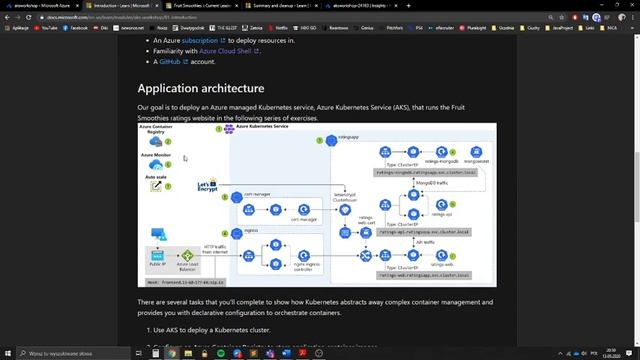This screenshot has height=360, width=640.
Task: Bookmark this page with the star
Action: [x=562, y=17]
